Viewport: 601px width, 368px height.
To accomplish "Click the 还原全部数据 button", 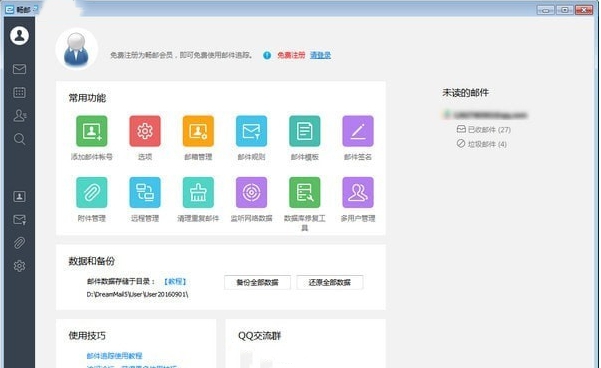I will (330, 283).
